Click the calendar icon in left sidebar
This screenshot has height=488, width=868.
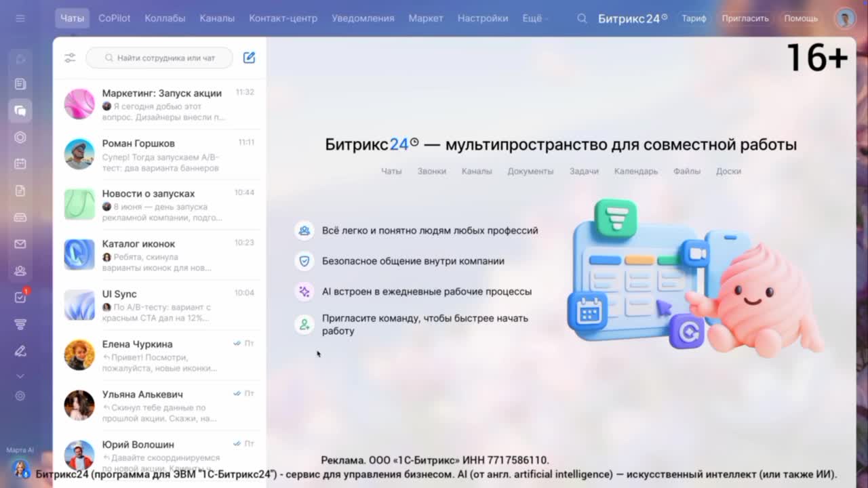(20, 163)
